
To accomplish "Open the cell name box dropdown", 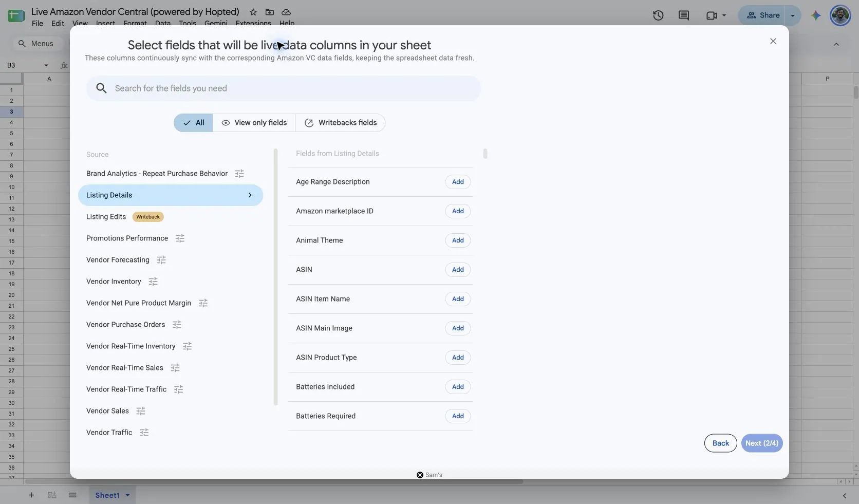I will click(46, 65).
